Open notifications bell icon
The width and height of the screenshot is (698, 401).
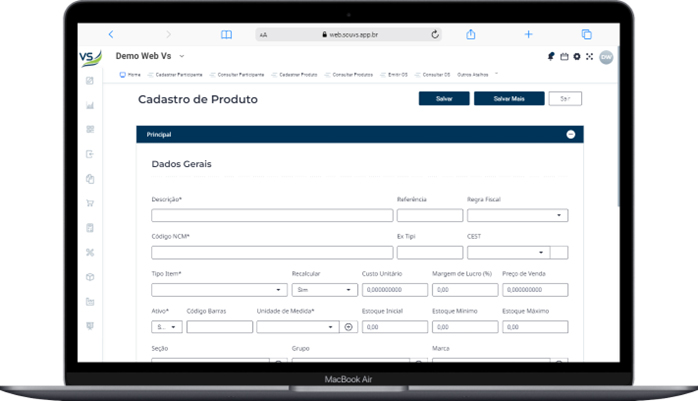[x=551, y=57]
